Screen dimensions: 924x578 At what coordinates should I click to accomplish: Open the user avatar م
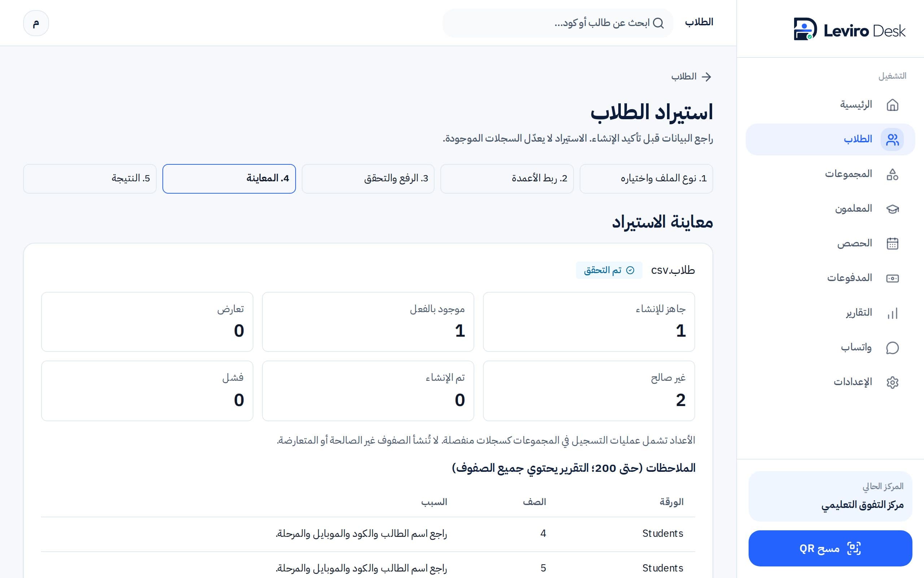pyautogui.click(x=36, y=23)
